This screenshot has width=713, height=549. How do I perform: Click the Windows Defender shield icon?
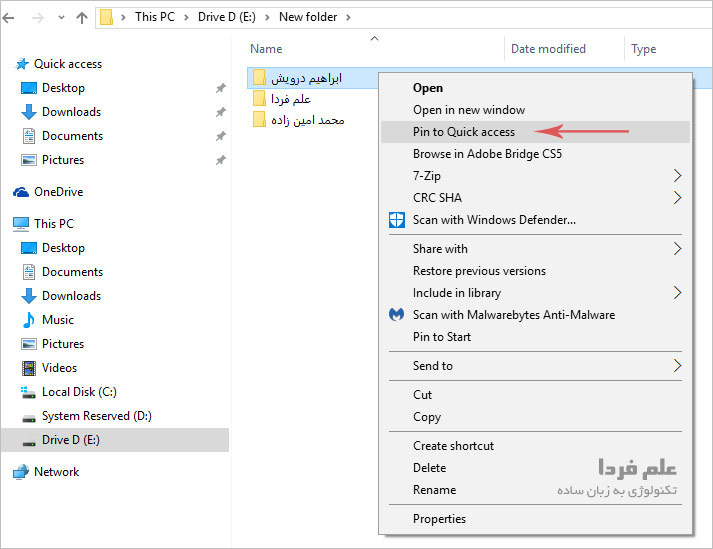click(396, 220)
